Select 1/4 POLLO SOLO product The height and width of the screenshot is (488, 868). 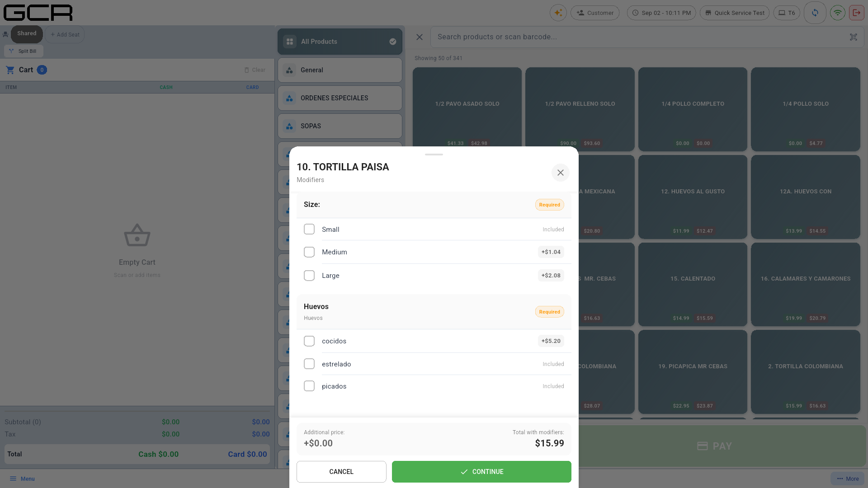point(806,109)
